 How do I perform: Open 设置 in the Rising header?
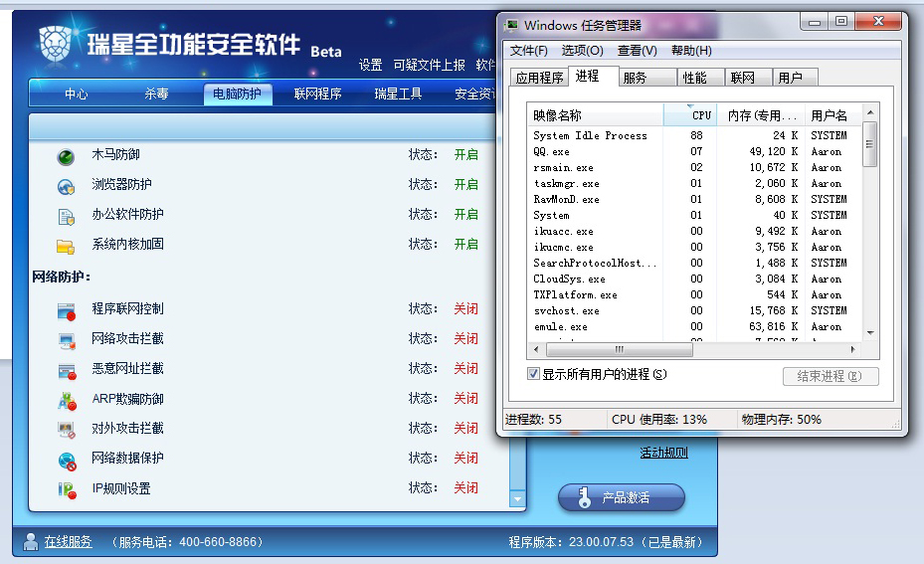[x=371, y=65]
